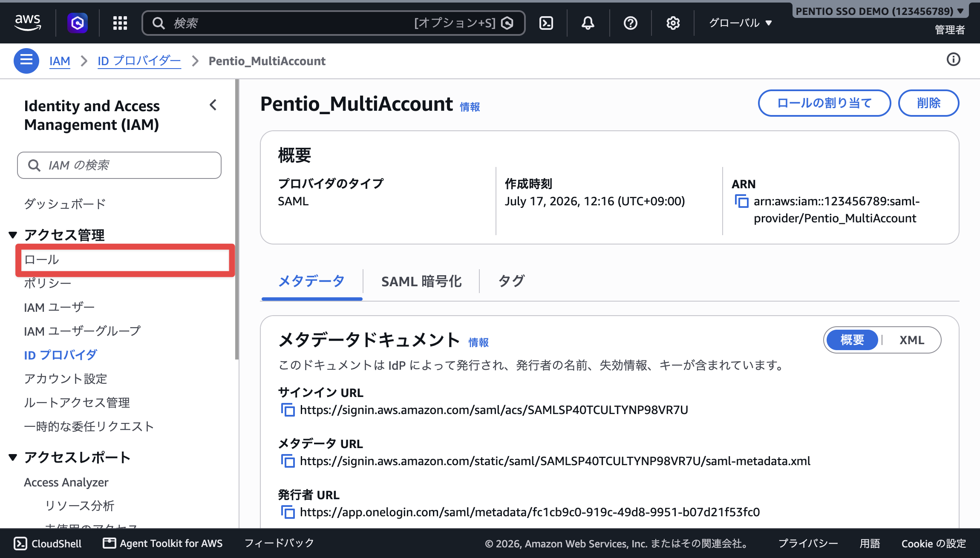
Task: Click the sign-in URL text
Action: click(494, 410)
